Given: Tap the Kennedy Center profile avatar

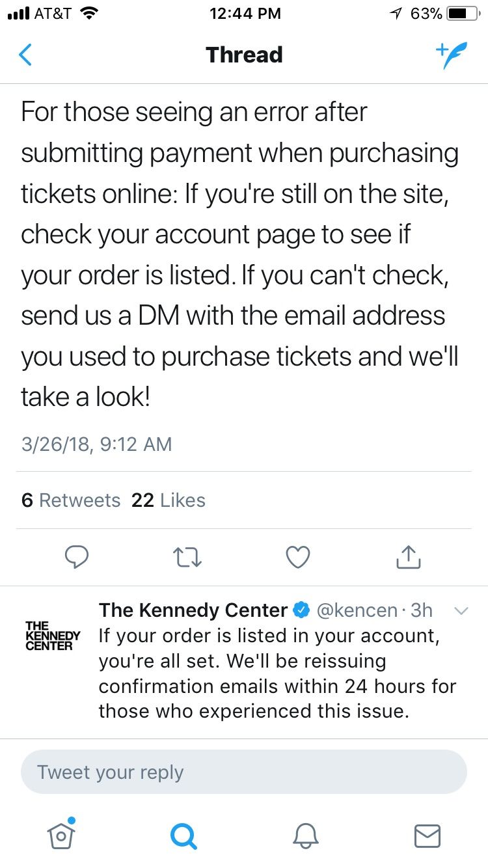Looking at the screenshot, I should click(52, 636).
